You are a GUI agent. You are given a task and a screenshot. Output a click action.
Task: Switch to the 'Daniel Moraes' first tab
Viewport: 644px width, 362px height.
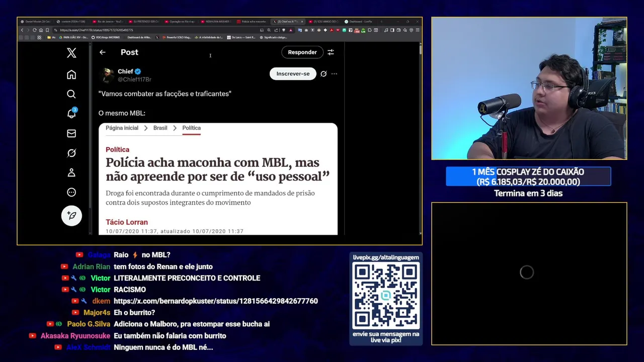tap(36, 22)
